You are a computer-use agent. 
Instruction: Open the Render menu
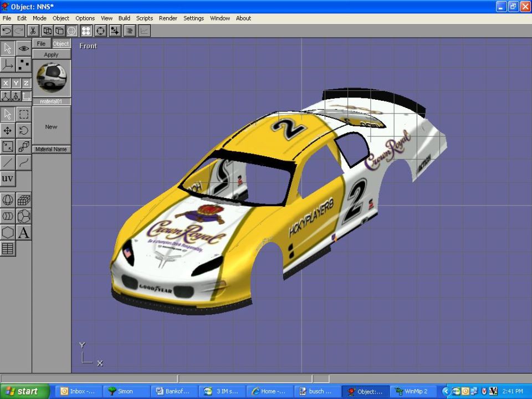(x=168, y=18)
